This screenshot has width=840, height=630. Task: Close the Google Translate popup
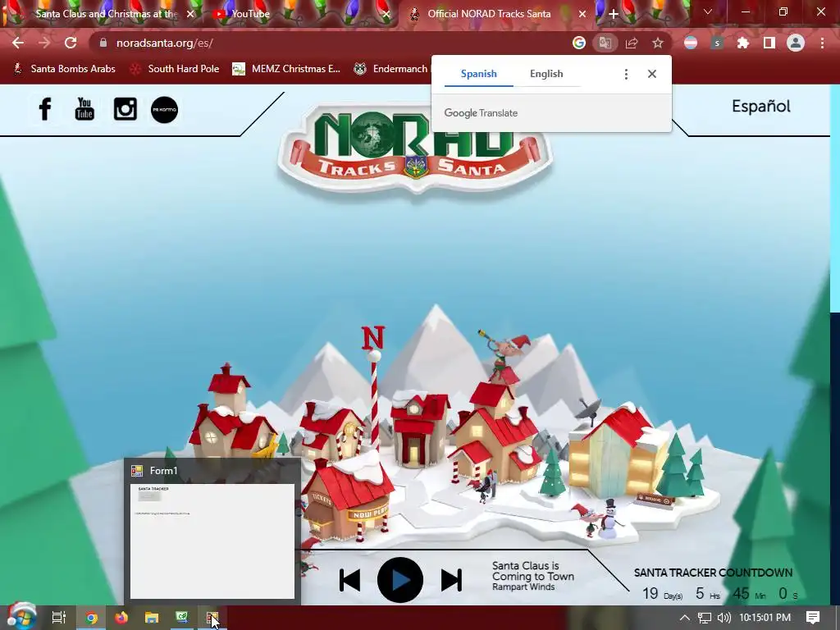click(652, 74)
